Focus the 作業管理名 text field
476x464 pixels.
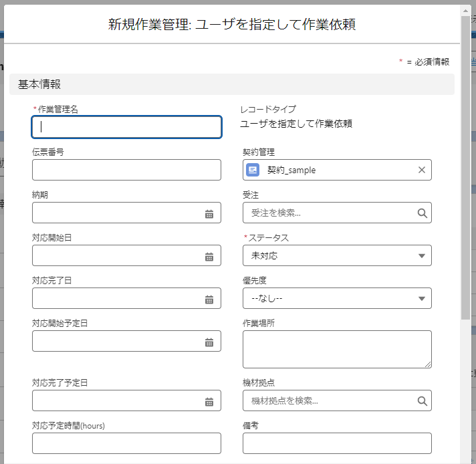click(126, 127)
